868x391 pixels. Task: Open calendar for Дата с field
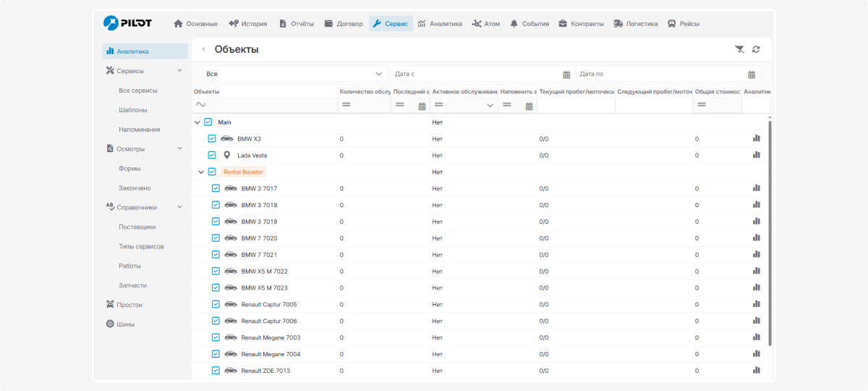pos(566,74)
